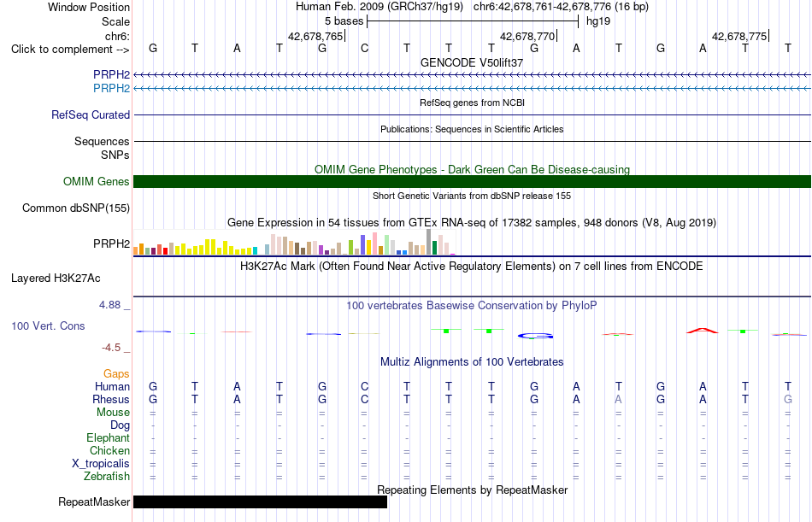Click the dark green OMIM Genes bar
The height and width of the screenshot is (522, 812).
[472, 181]
